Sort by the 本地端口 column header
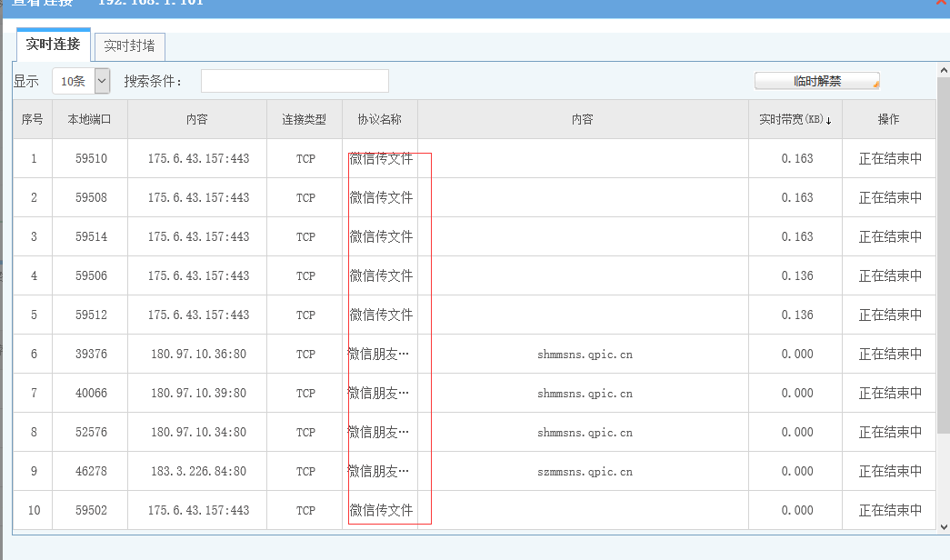 (x=89, y=119)
